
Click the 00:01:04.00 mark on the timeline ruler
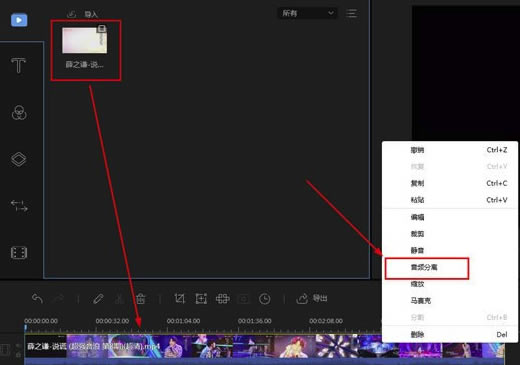point(183,321)
